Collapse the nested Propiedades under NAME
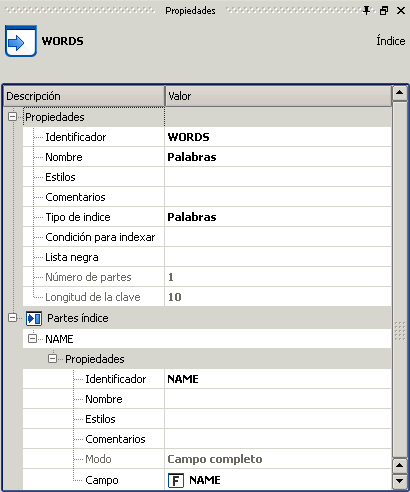This screenshot has width=410, height=492. (x=52, y=359)
